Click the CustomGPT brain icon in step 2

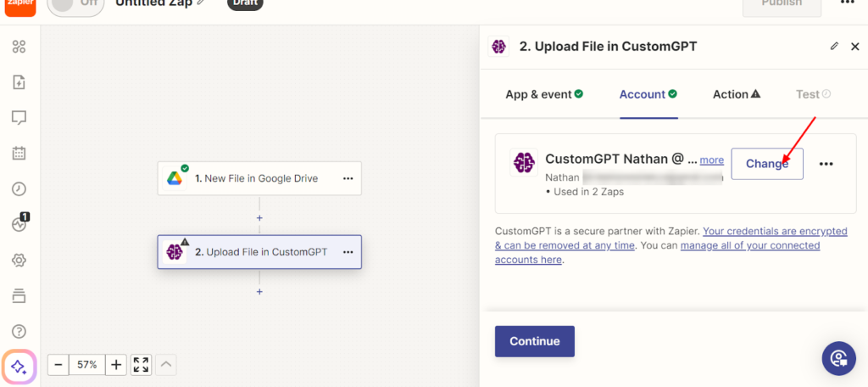[x=175, y=252]
